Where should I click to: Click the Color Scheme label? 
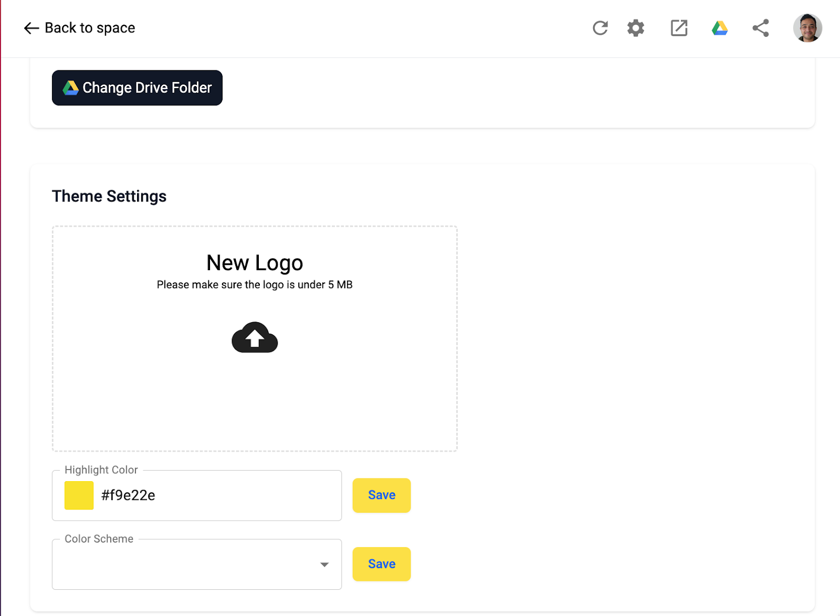tap(99, 539)
